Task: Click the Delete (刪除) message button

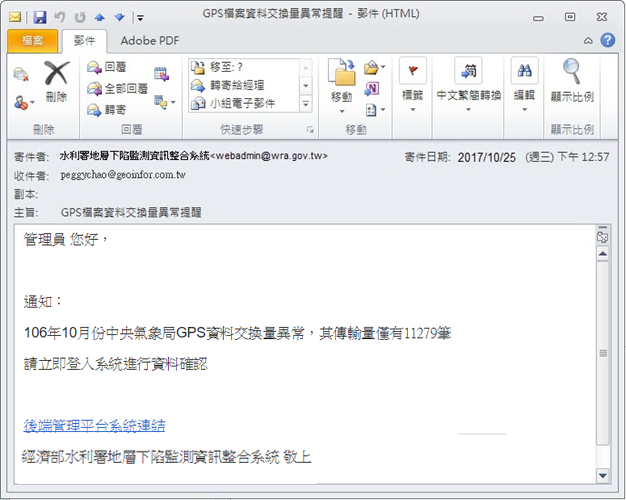Action: 56,80
